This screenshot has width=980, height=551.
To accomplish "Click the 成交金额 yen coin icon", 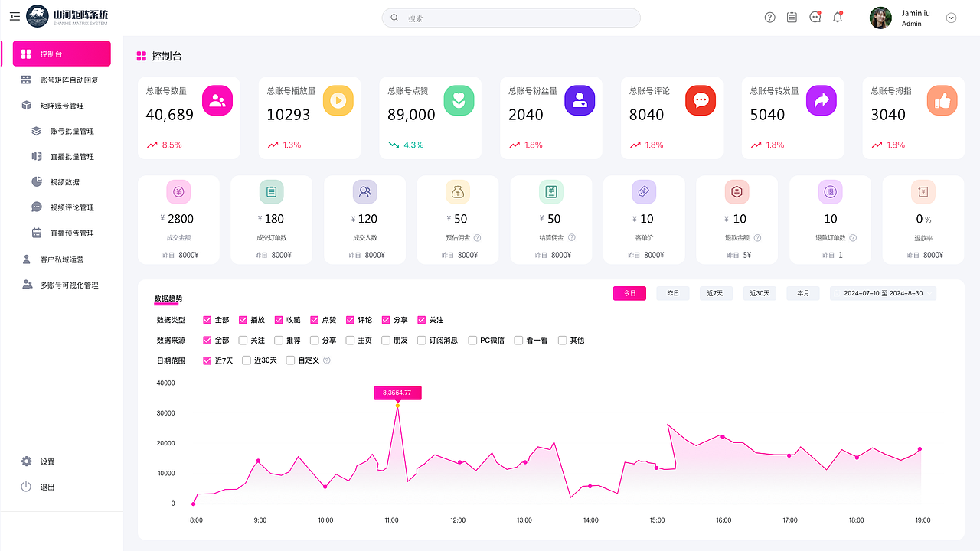I will click(x=178, y=192).
